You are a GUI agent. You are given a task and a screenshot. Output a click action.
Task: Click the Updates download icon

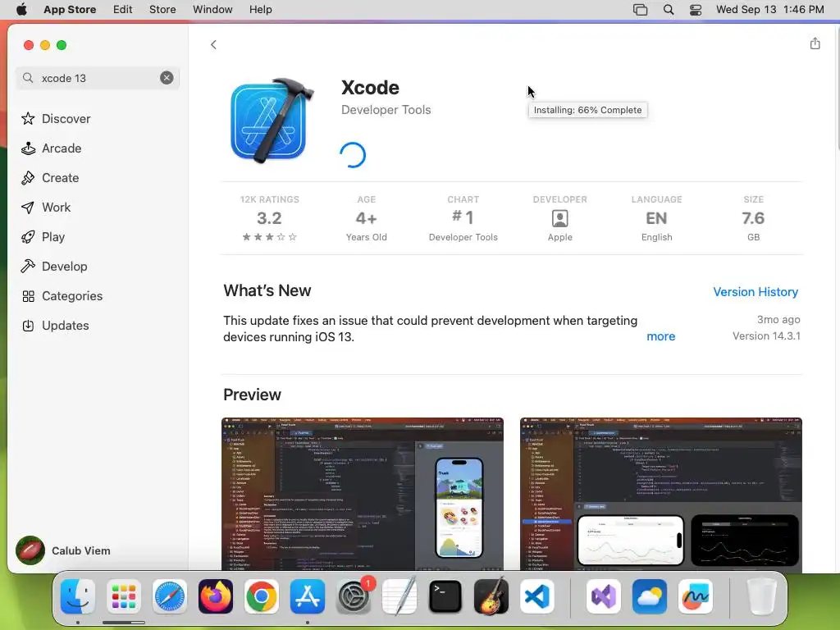click(28, 325)
